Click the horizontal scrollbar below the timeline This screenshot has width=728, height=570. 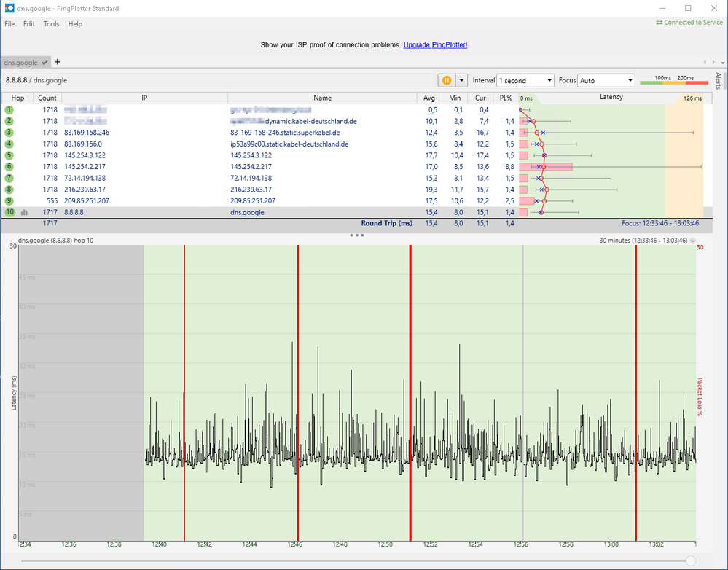pyautogui.click(x=357, y=561)
